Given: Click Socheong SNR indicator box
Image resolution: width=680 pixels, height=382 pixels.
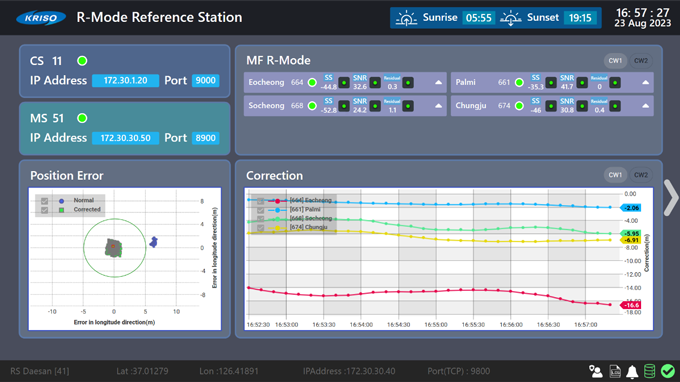Looking at the screenshot, I should 375,106.
